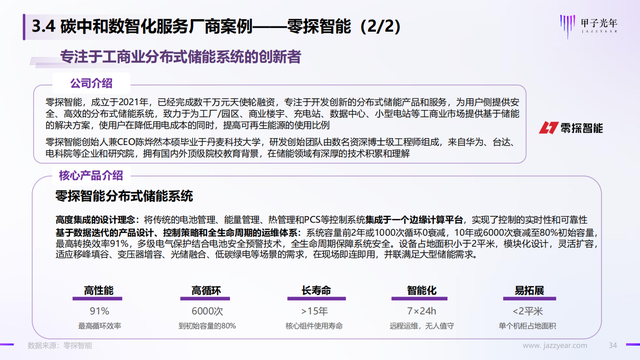This screenshot has width=640, height=360.
Task: Click the 高性能 feature heading
Action: click(x=98, y=291)
